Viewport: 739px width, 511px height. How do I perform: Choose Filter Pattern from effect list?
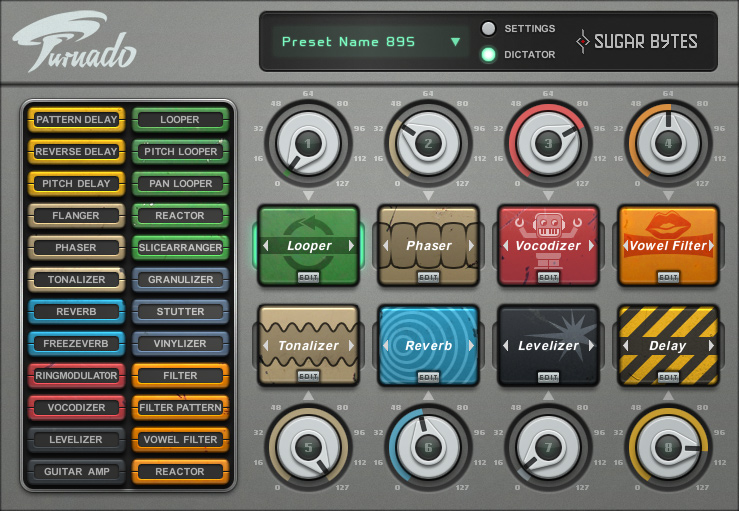(181, 407)
